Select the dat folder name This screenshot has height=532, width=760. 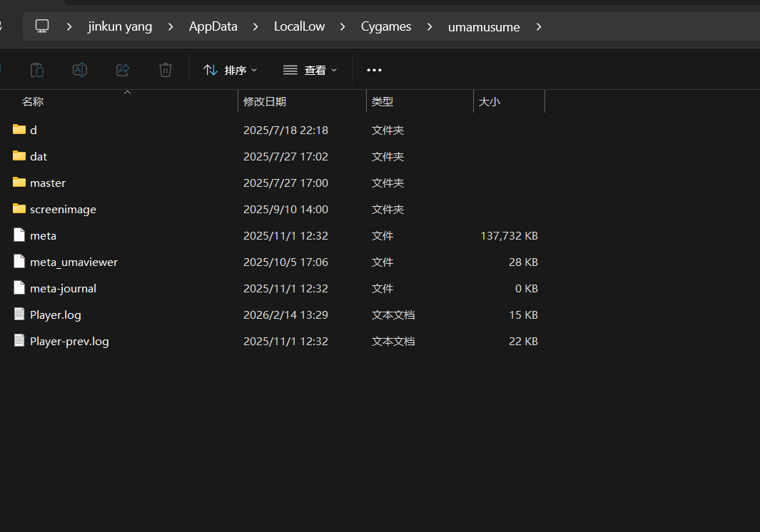(x=39, y=156)
